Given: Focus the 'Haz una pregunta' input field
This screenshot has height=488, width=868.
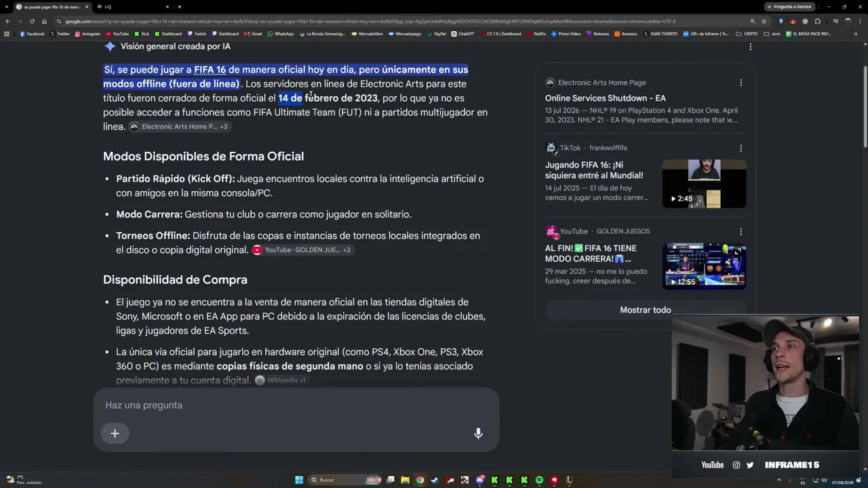Looking at the screenshot, I should coord(296,405).
